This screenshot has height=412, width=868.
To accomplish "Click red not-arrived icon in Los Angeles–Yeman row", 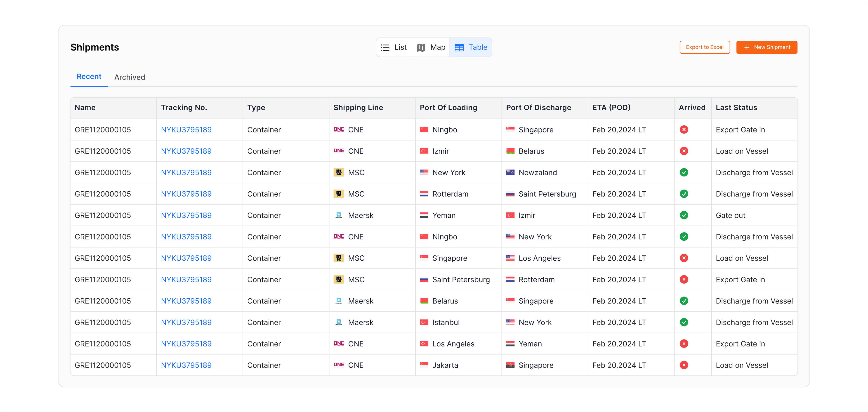I will pyautogui.click(x=684, y=344).
